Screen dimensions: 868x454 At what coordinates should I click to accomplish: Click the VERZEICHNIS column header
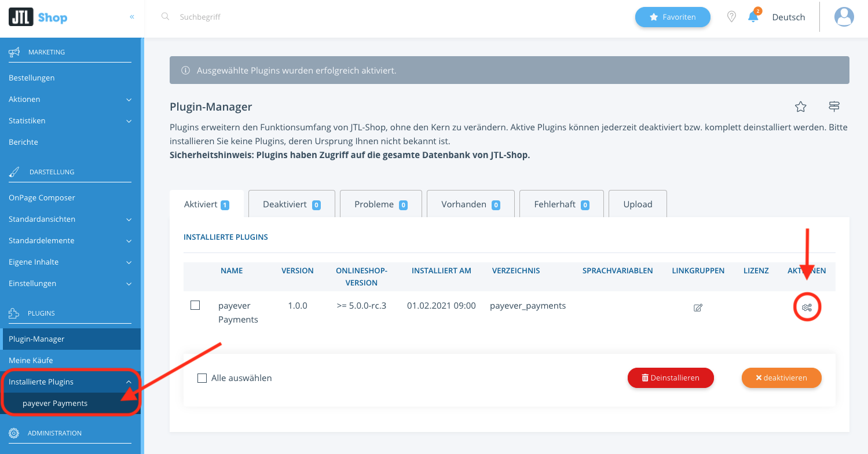tap(516, 270)
